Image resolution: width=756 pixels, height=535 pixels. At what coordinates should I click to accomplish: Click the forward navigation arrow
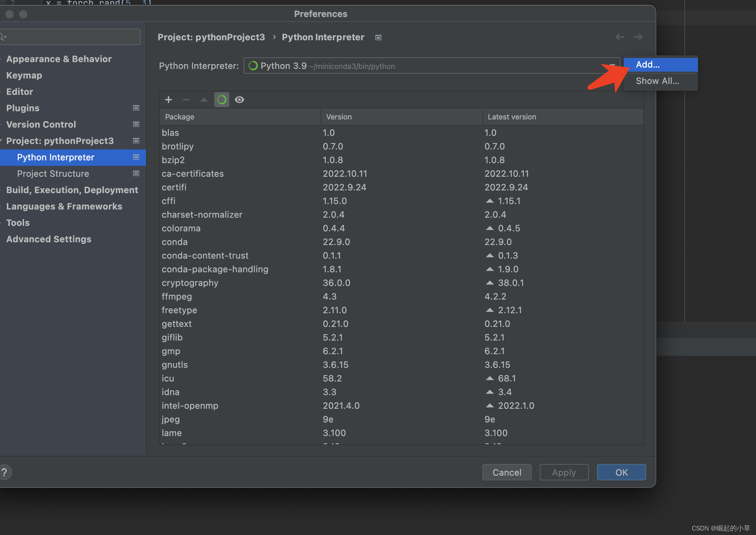pyautogui.click(x=638, y=37)
